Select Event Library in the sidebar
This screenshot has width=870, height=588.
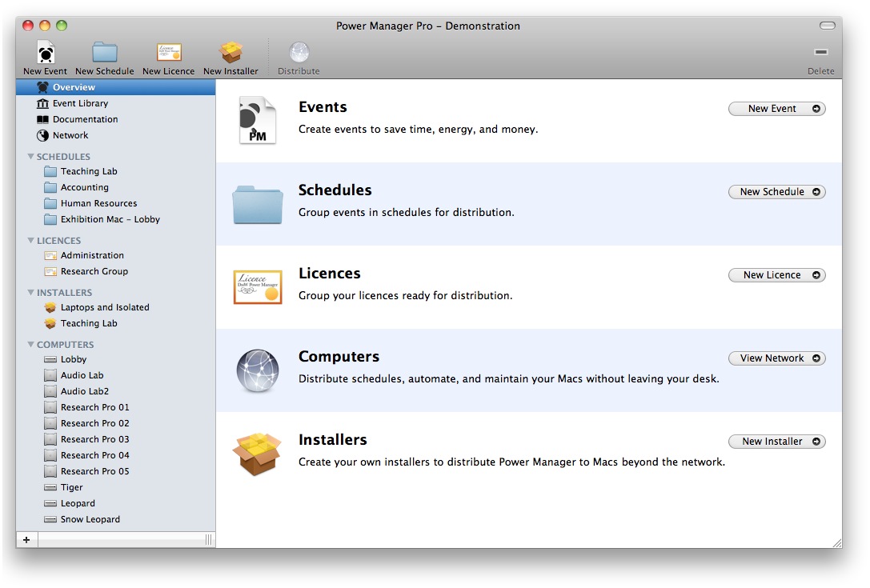80,103
